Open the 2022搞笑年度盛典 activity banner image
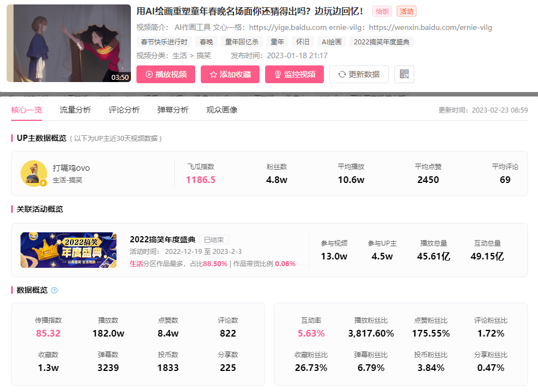The image size is (538, 392). pyautogui.click(x=68, y=250)
